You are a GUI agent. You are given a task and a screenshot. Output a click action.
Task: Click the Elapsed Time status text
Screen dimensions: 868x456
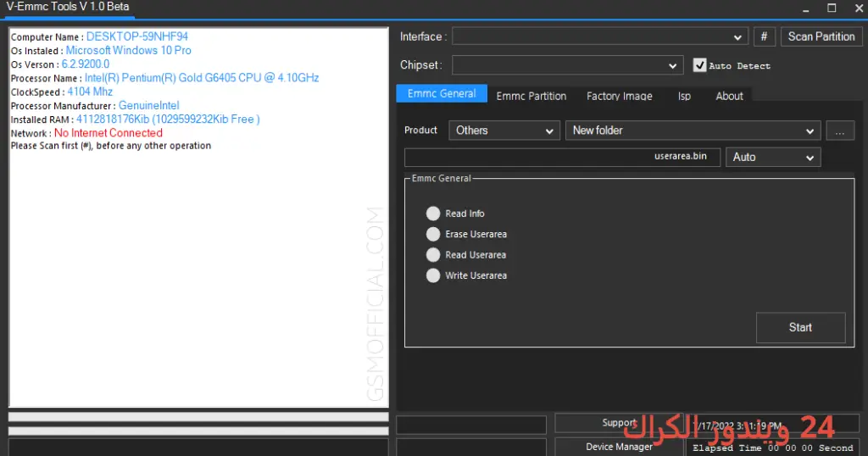pos(773,448)
